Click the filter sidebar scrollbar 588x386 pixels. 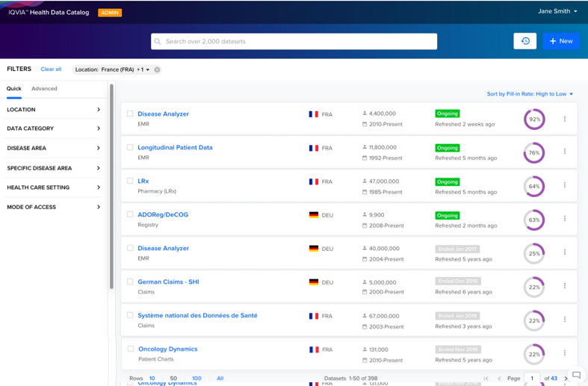[x=111, y=187]
